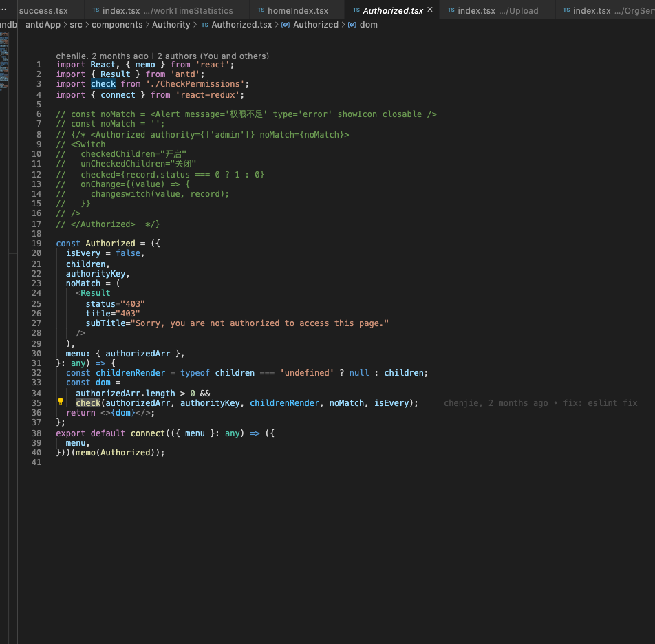Image resolution: width=655 pixels, height=644 pixels.
Task: Select the Authorized.tsx tab
Action: coord(393,10)
